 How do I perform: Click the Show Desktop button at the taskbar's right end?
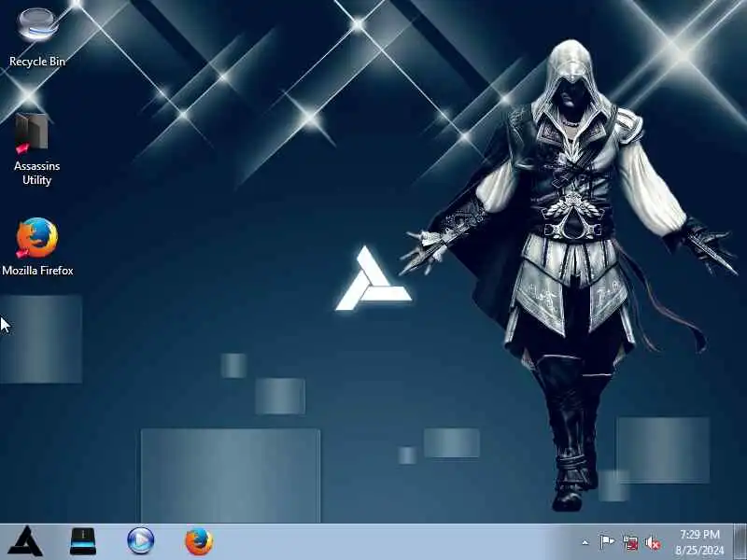click(740, 542)
